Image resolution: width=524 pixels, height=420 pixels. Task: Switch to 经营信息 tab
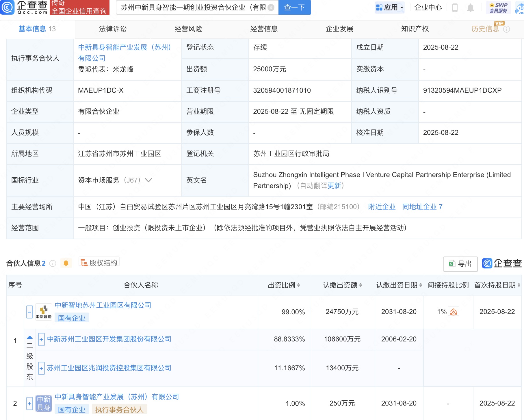click(x=264, y=29)
